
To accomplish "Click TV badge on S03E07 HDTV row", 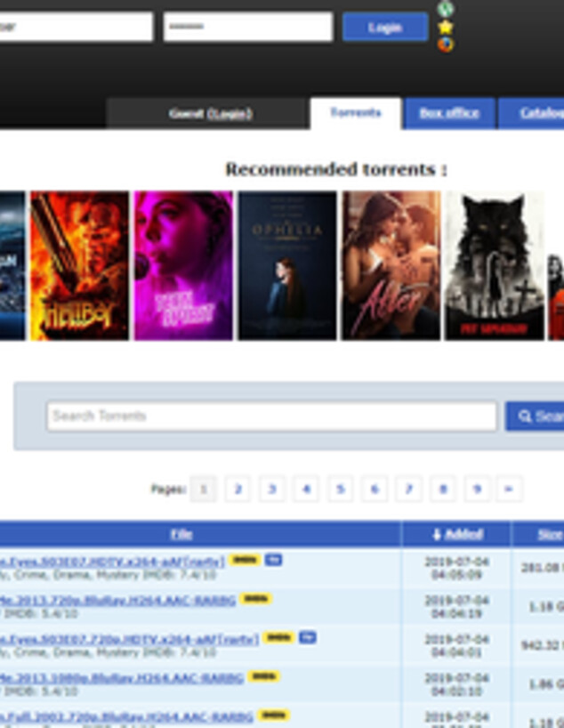I will tap(273, 560).
